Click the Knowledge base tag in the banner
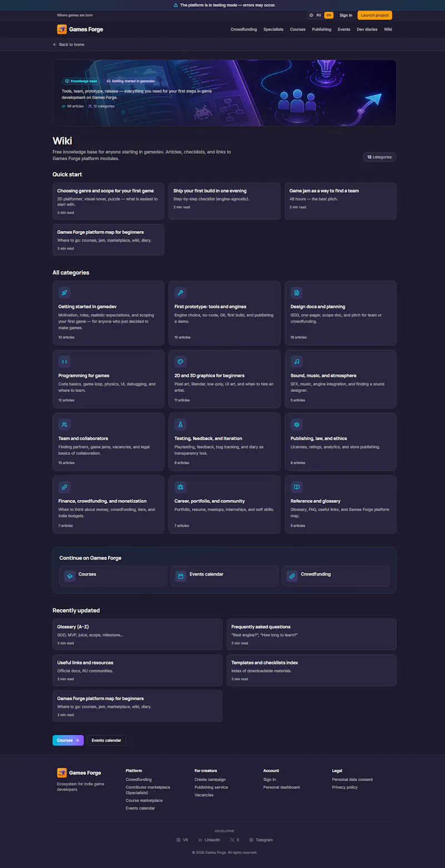 click(x=81, y=81)
